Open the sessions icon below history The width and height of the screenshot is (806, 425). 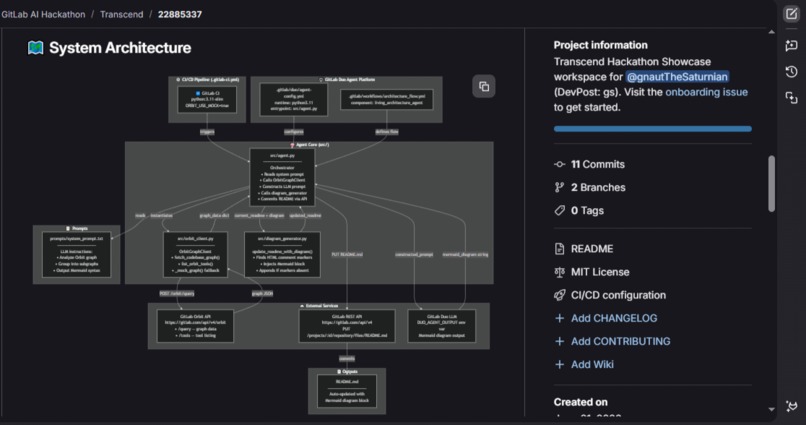click(792, 97)
